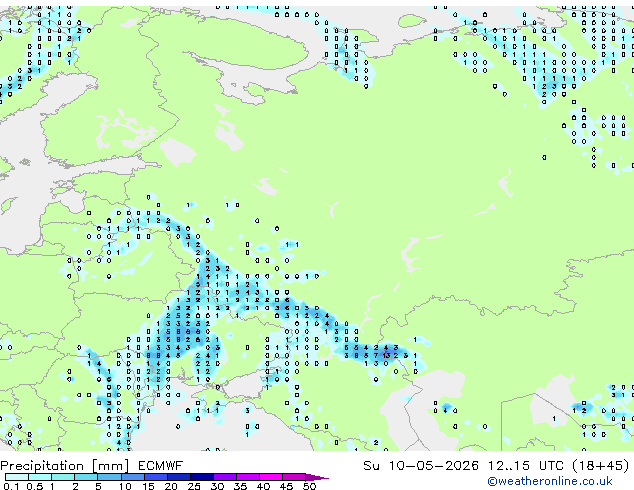Click the '35' legend scale value

click(240, 486)
